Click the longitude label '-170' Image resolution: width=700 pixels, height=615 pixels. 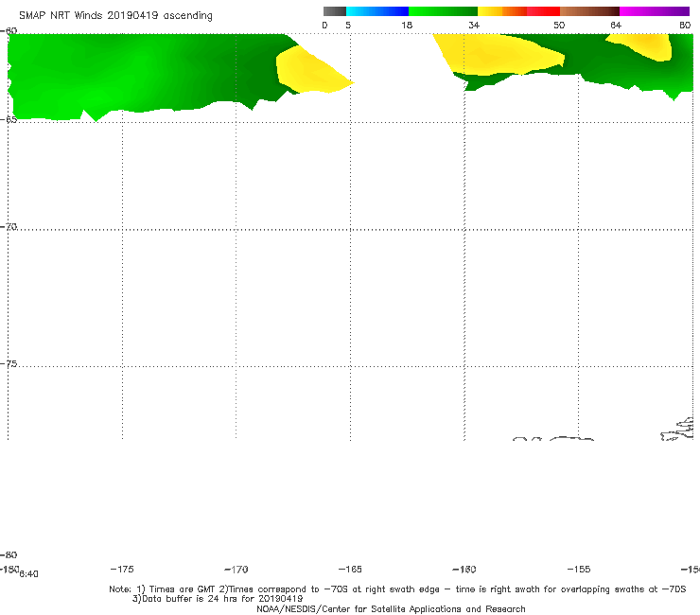tap(236, 569)
